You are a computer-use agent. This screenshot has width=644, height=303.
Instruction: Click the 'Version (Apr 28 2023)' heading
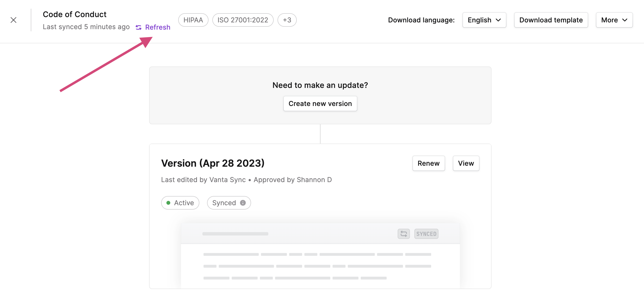[213, 163]
